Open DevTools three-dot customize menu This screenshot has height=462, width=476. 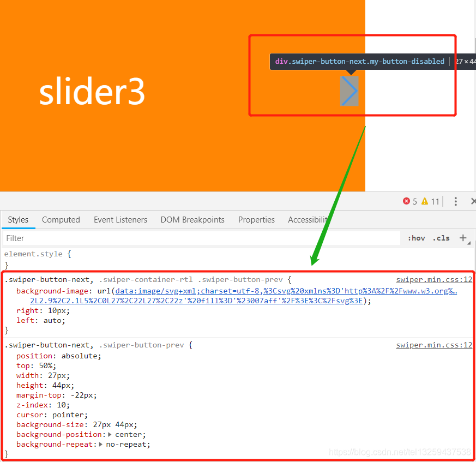[x=455, y=201]
